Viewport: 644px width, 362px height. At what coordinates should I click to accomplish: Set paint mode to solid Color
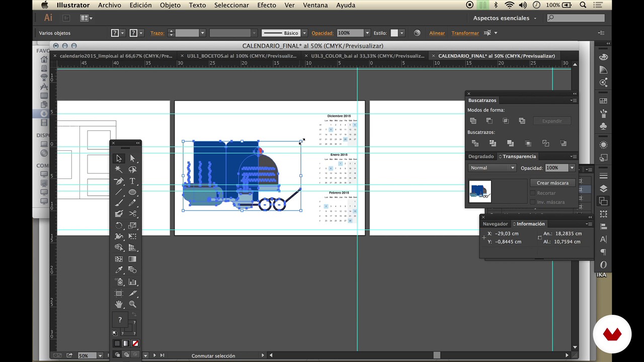pyautogui.click(x=117, y=343)
